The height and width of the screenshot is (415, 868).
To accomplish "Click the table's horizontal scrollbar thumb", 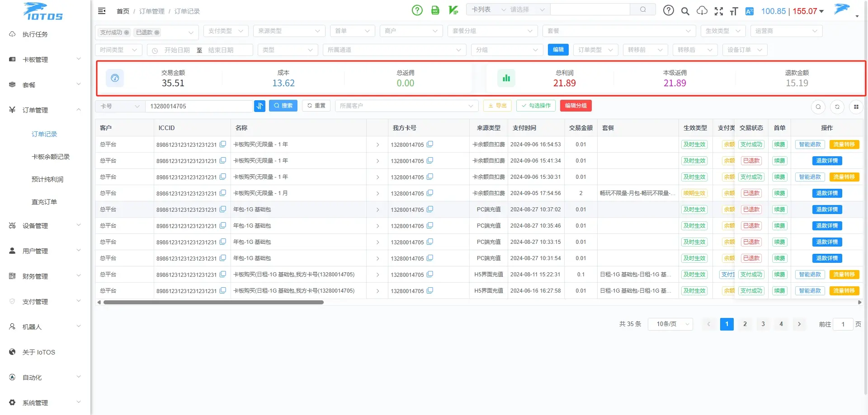I will click(x=213, y=303).
